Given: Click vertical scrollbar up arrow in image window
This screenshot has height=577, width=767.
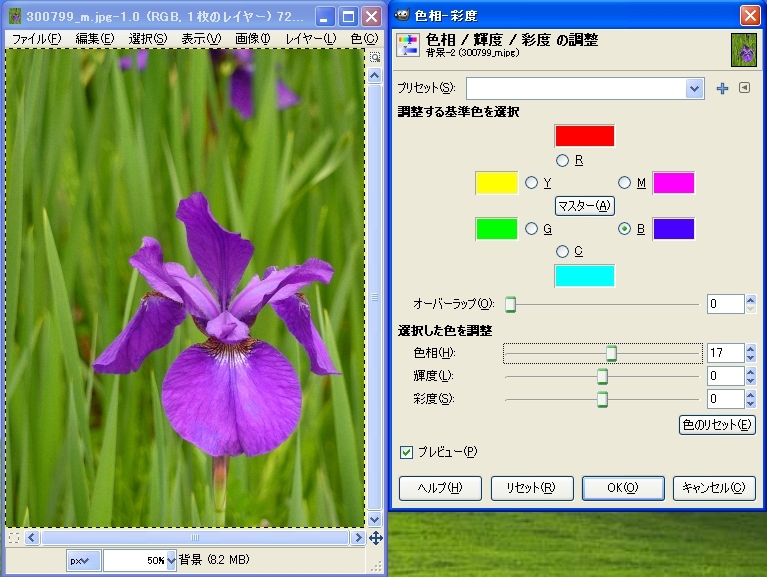Looking at the screenshot, I should coord(375,75).
